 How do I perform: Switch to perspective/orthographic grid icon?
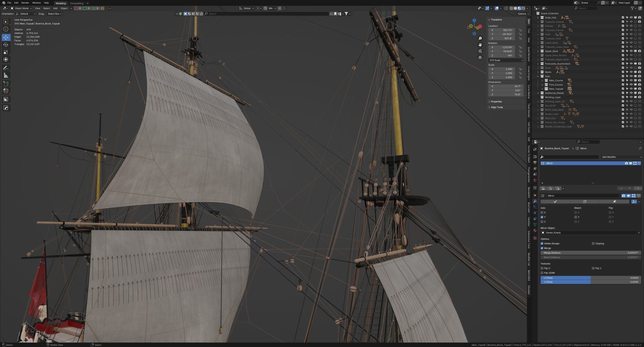[x=480, y=57]
